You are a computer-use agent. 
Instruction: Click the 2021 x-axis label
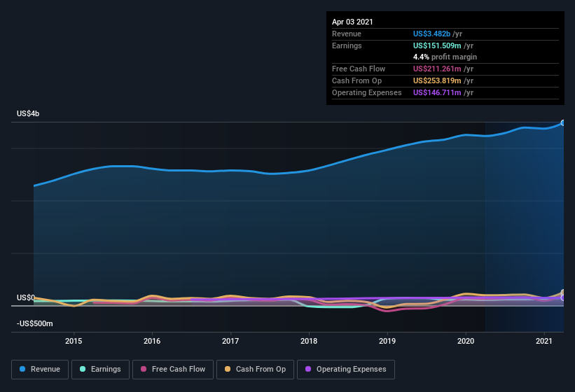point(544,341)
